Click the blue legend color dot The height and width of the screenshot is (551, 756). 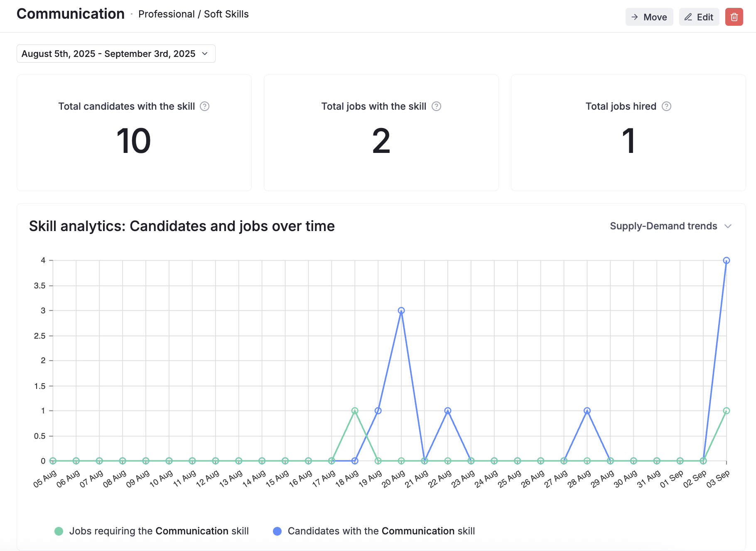tap(277, 531)
